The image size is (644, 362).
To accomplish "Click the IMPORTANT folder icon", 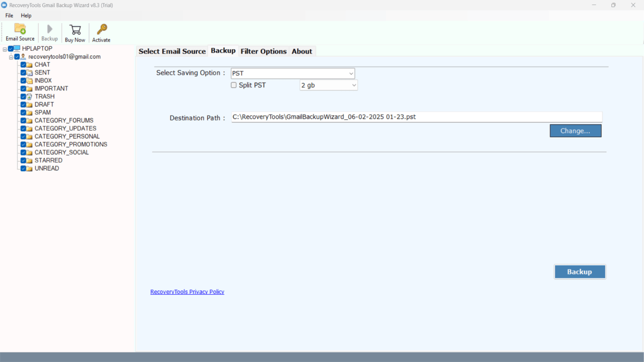I will click(30, 89).
